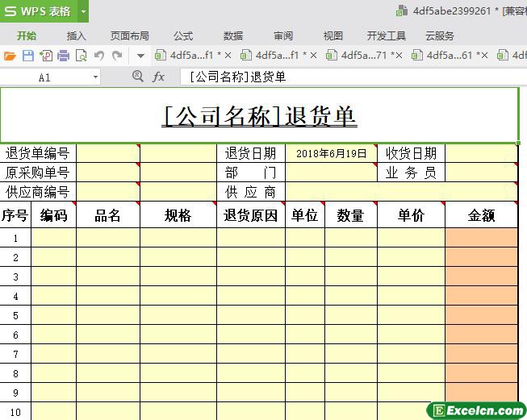Open the Name Box dropdown arrow

95,77
